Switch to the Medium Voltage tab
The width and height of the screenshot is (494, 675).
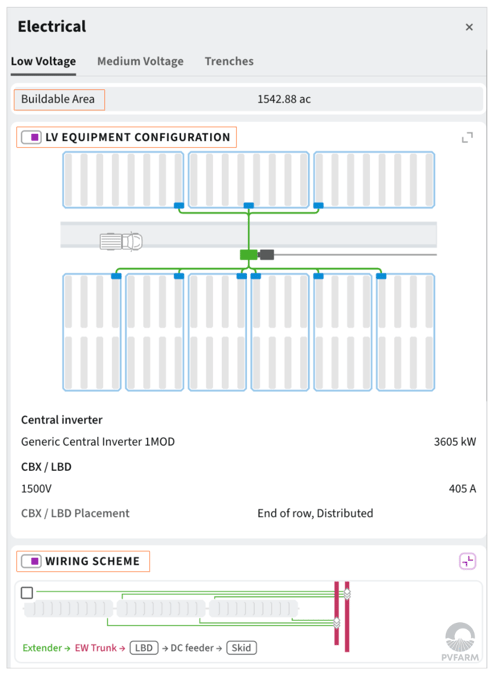tap(140, 61)
